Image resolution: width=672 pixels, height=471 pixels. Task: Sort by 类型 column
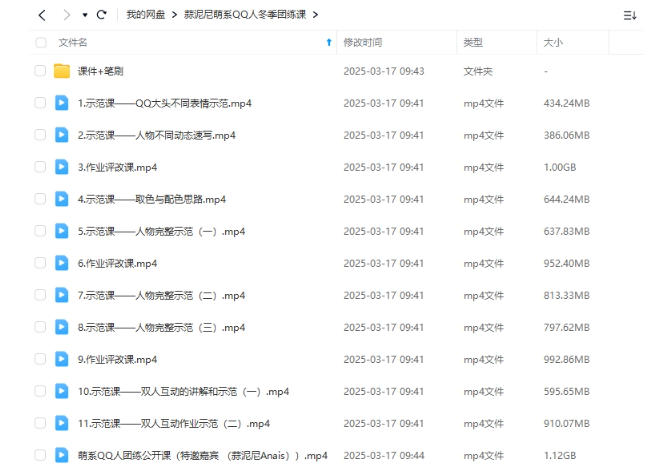(473, 42)
